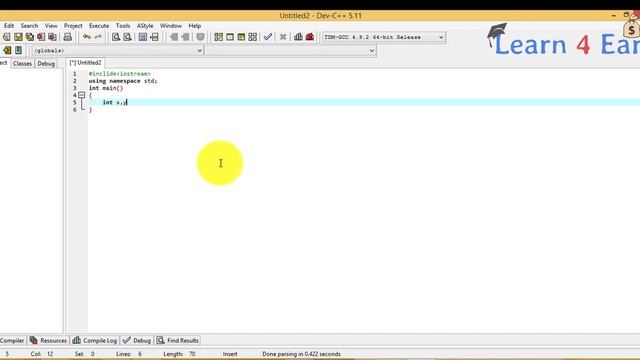Open the AStyle menu
Screen dimensions: 640x360
tap(145, 26)
